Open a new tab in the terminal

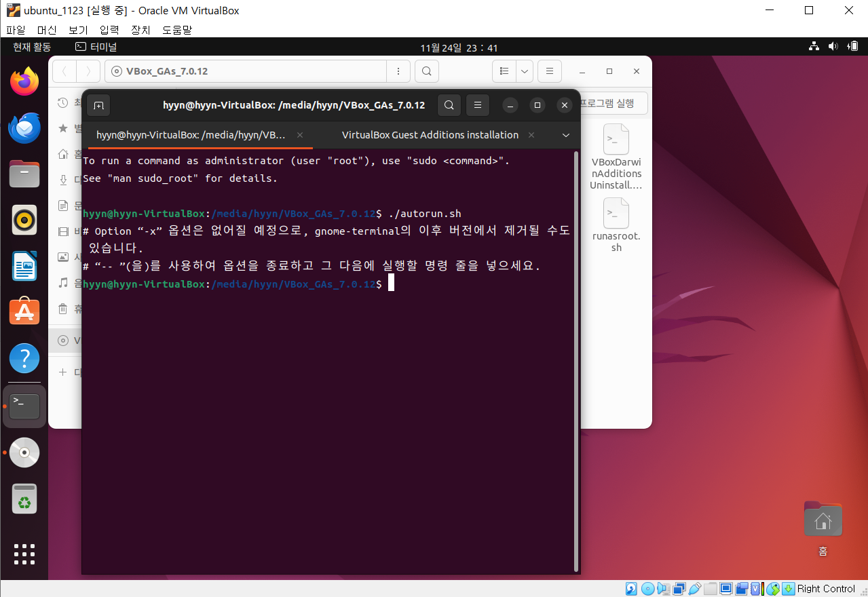coord(98,105)
